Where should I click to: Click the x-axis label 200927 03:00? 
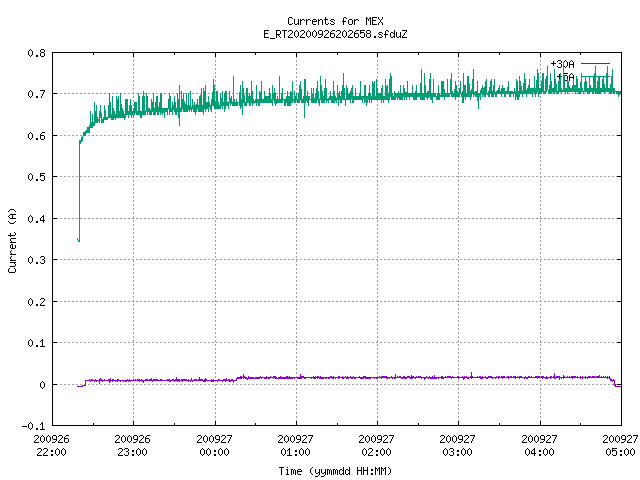click(458, 446)
